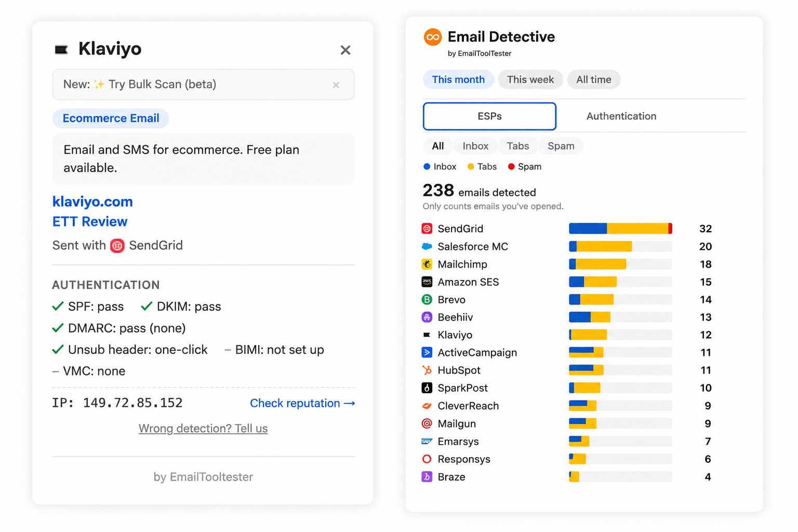The height and width of the screenshot is (532, 798).
Task: Click the Mailchimp distribution bar
Action: (620, 264)
